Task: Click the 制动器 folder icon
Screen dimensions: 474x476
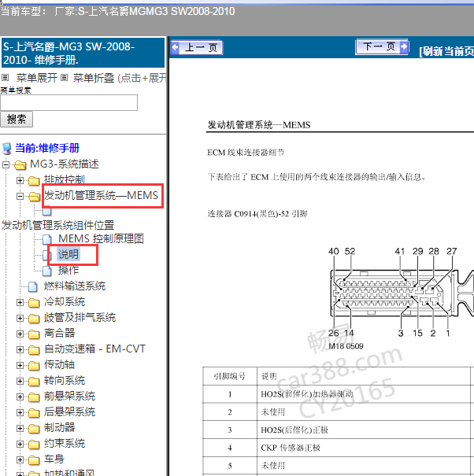Action: [34, 429]
